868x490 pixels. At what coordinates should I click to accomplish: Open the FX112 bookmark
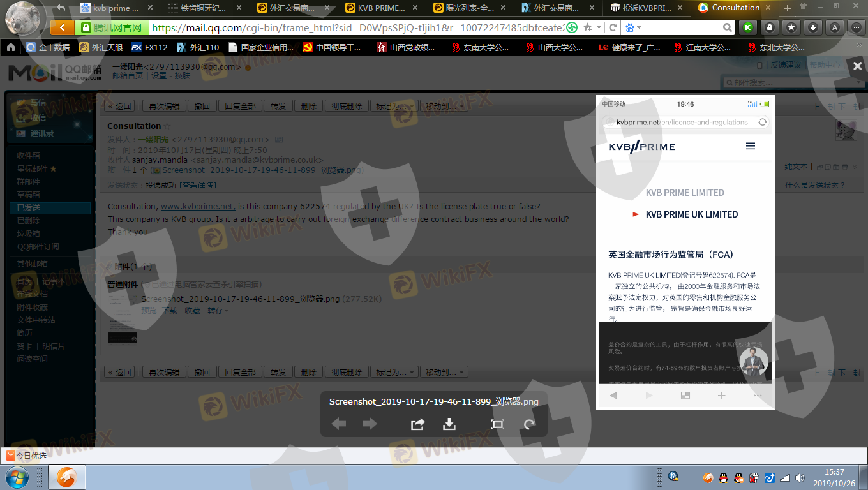click(150, 47)
